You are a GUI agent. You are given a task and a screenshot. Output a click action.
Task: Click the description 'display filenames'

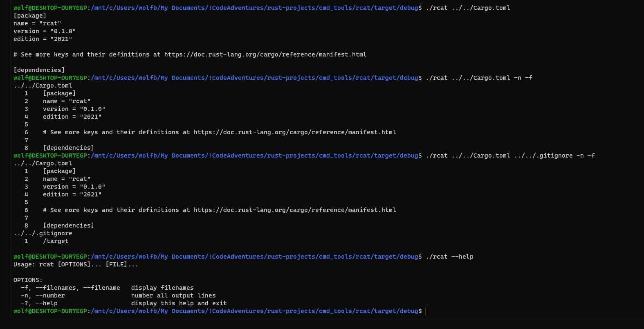click(162, 288)
